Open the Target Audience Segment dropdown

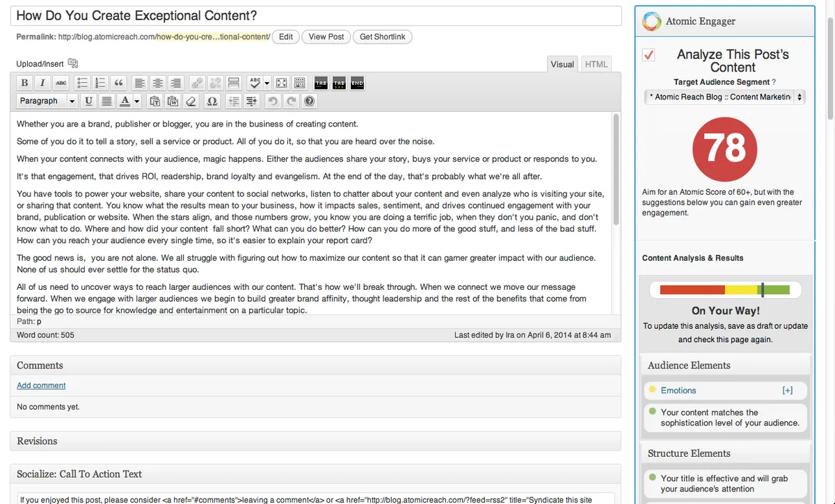coord(725,97)
